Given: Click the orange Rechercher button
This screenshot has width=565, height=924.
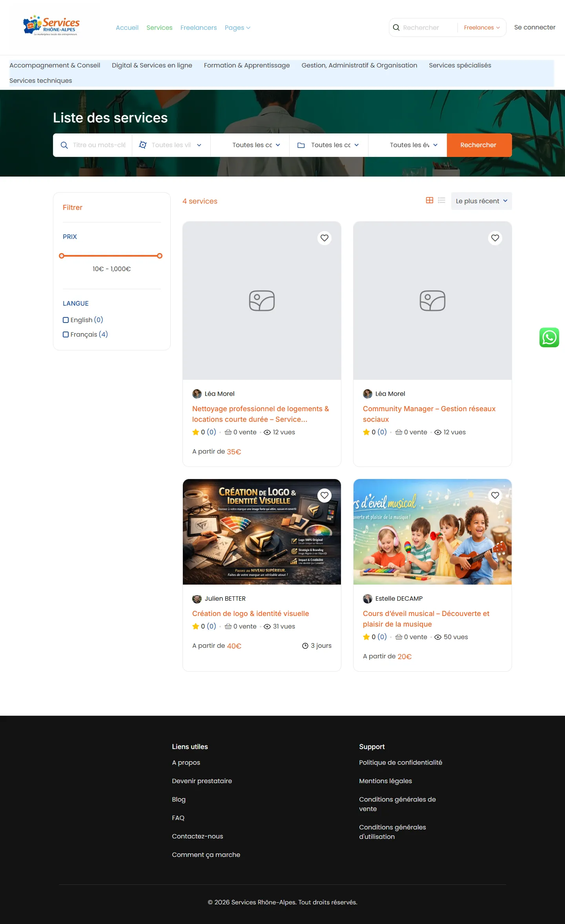Looking at the screenshot, I should click(x=479, y=145).
